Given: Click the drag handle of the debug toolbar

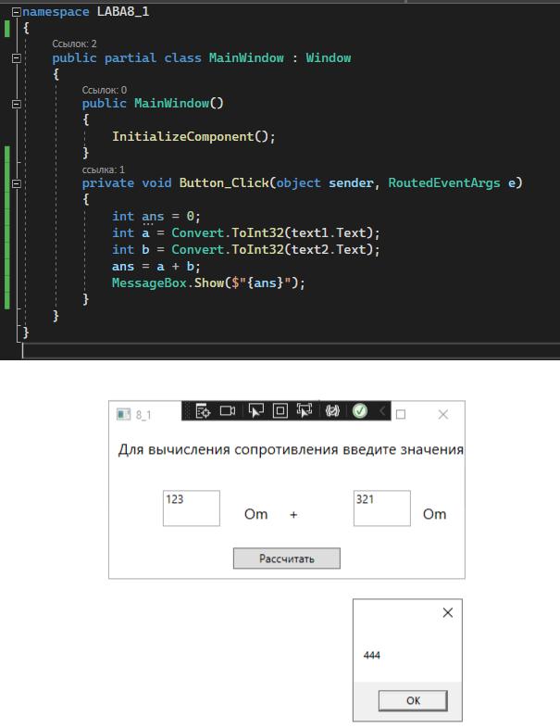Looking at the screenshot, I should pos(188,411).
